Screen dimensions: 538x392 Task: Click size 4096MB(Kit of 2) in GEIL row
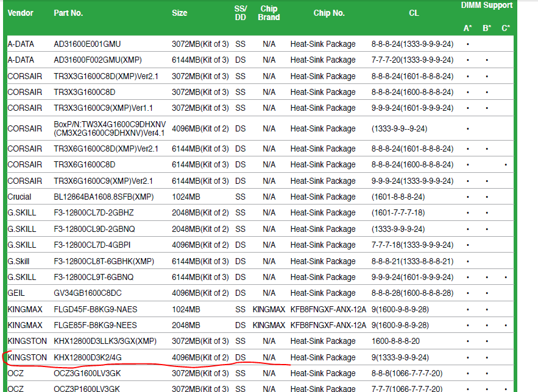[x=200, y=293]
